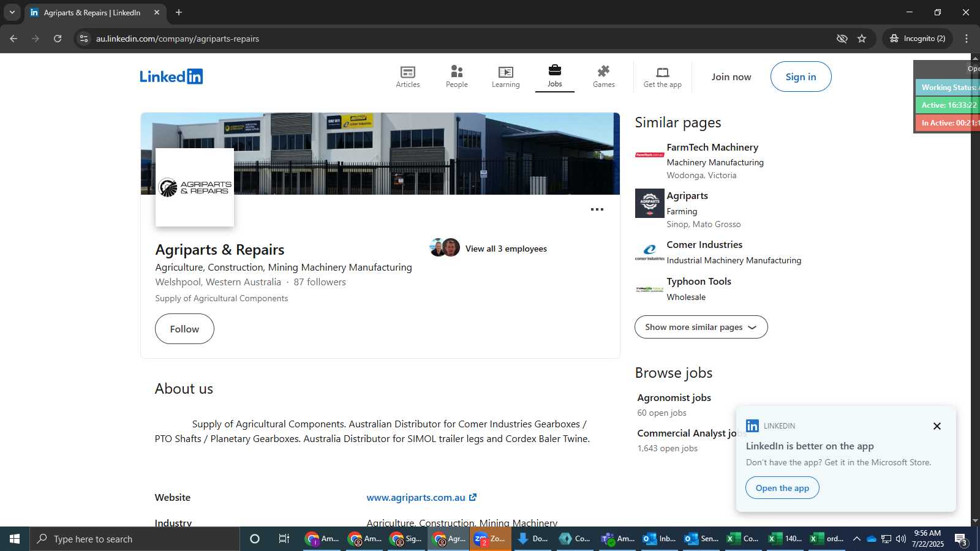Open the Chrome three-dot menu
The height and width of the screenshot is (551, 980).
(967, 39)
